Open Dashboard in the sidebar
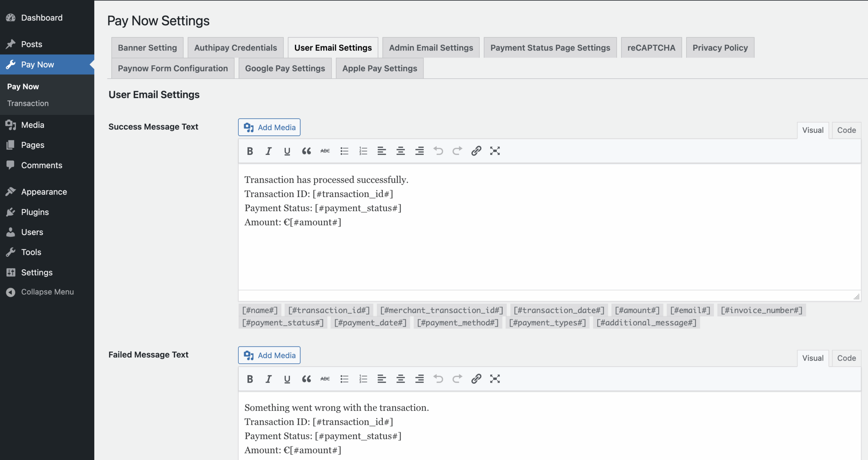The width and height of the screenshot is (868, 460). coord(47,18)
